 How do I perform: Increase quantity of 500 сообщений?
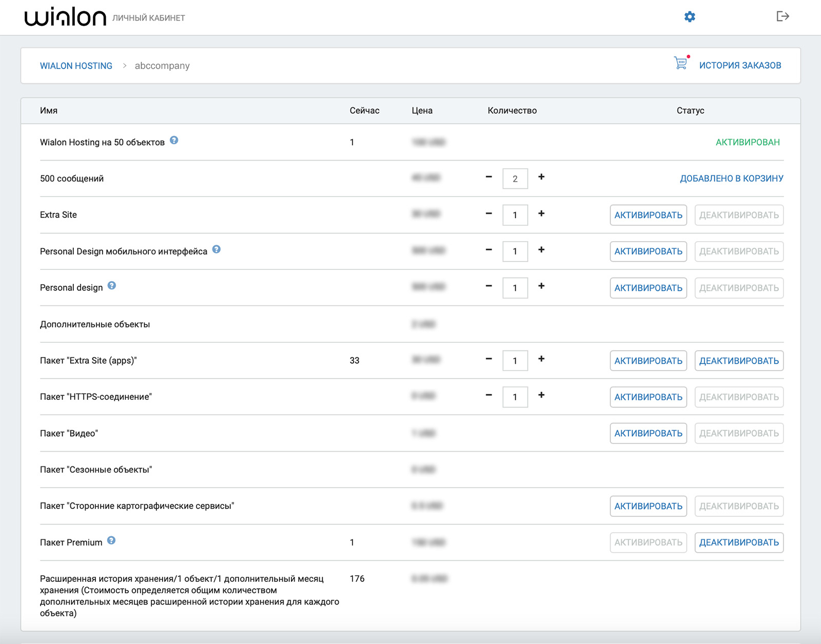click(x=541, y=177)
